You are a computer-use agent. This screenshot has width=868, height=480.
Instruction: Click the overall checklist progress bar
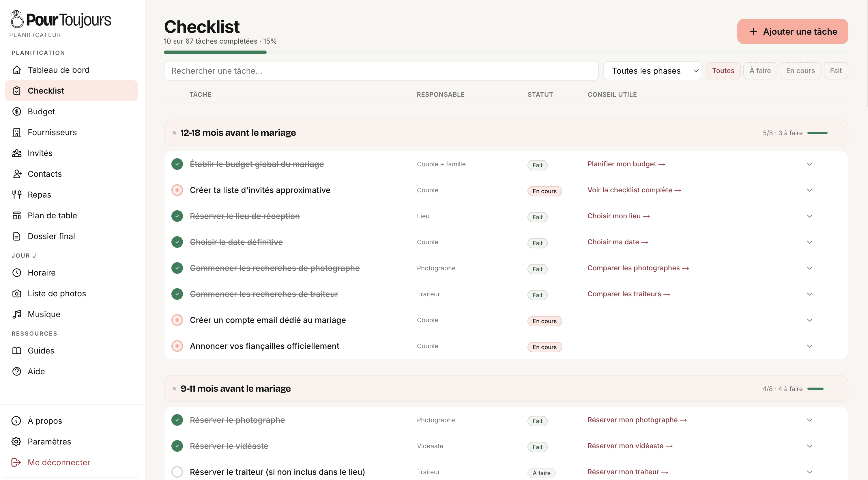pos(506,52)
